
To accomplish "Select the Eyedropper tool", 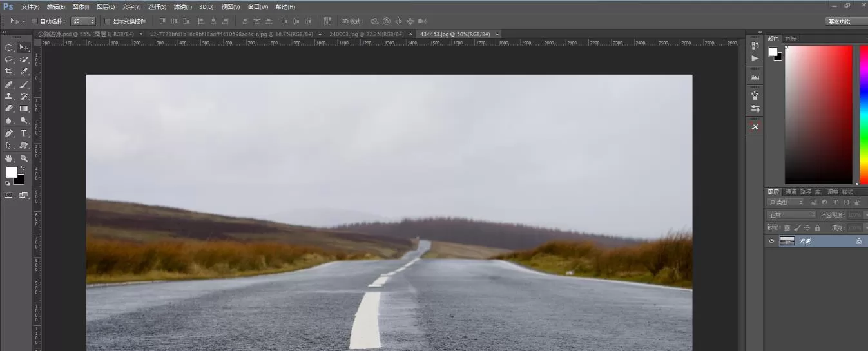I will pos(24,71).
